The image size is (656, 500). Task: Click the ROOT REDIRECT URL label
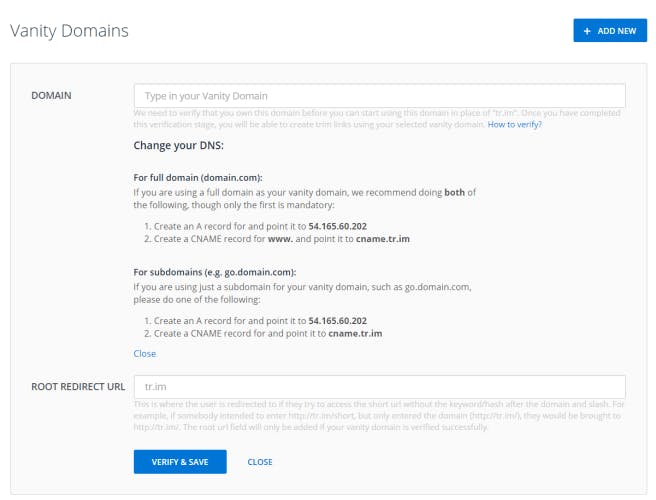pyautogui.click(x=76, y=386)
